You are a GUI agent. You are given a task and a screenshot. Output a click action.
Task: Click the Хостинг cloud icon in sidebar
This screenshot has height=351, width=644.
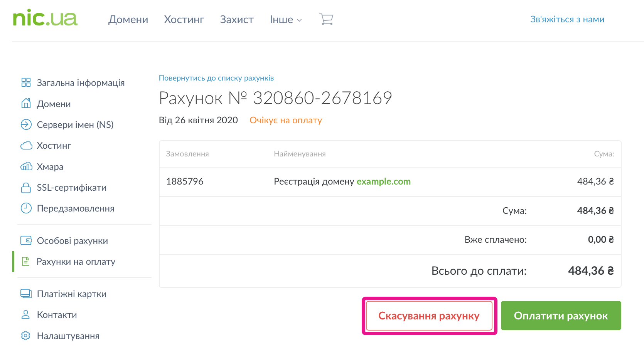pos(26,146)
